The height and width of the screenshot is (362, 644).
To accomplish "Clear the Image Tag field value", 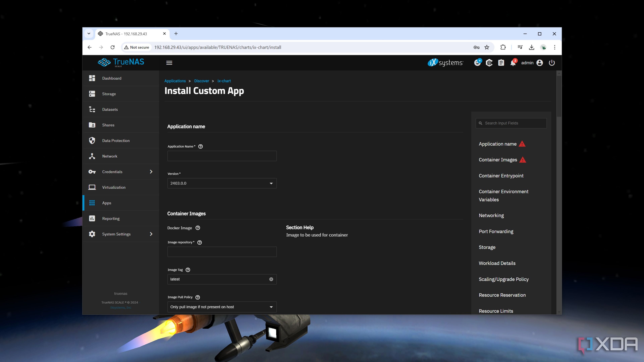I will coord(271,279).
